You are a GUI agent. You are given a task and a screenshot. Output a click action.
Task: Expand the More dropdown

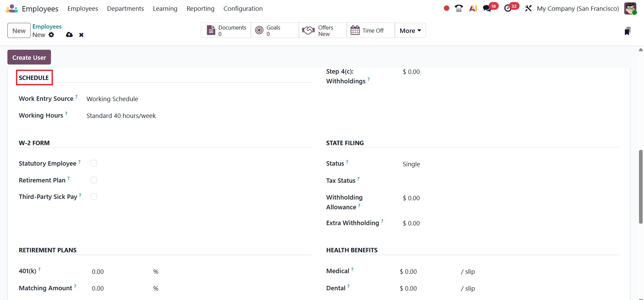point(410,31)
